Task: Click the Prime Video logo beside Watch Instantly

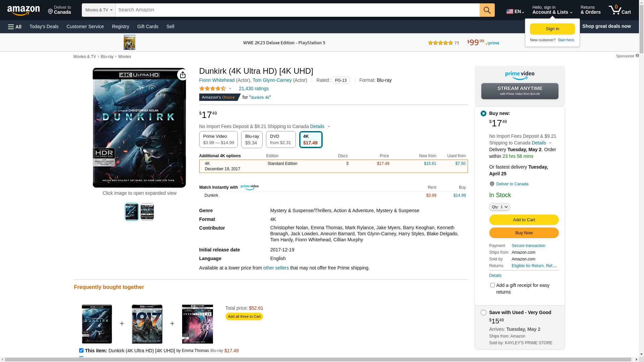Action: (250, 187)
